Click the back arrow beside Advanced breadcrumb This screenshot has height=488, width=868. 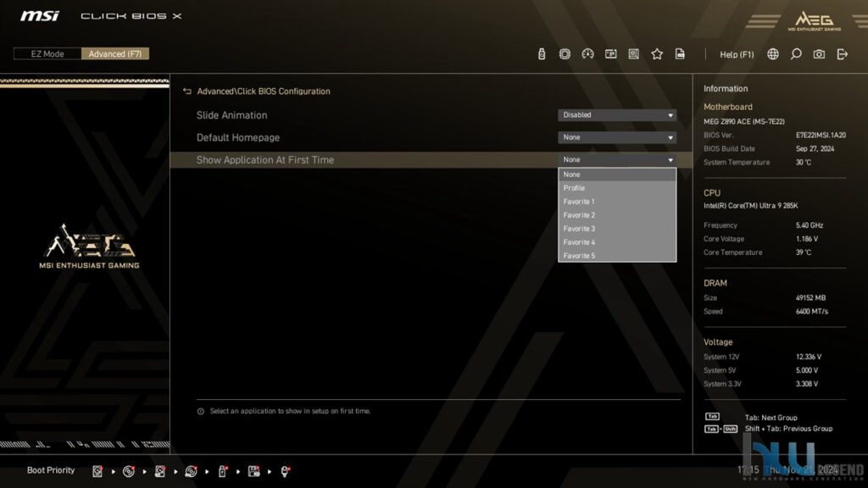(x=187, y=91)
